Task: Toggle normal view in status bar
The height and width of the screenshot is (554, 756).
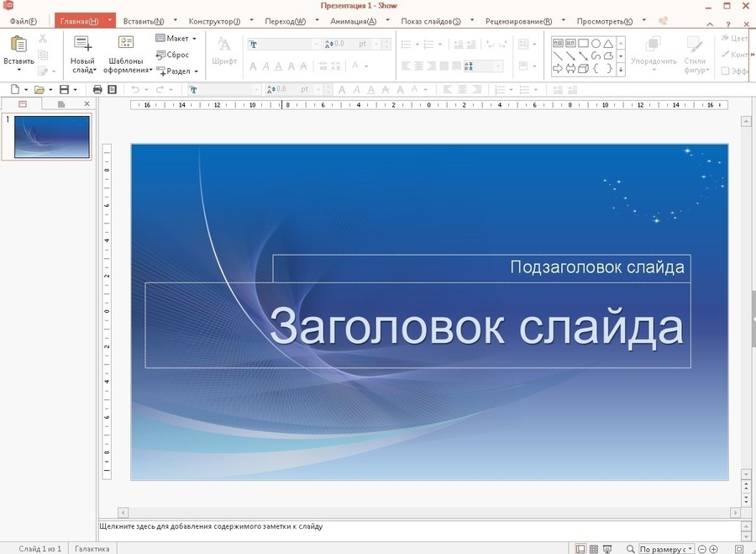Action: pos(580,549)
